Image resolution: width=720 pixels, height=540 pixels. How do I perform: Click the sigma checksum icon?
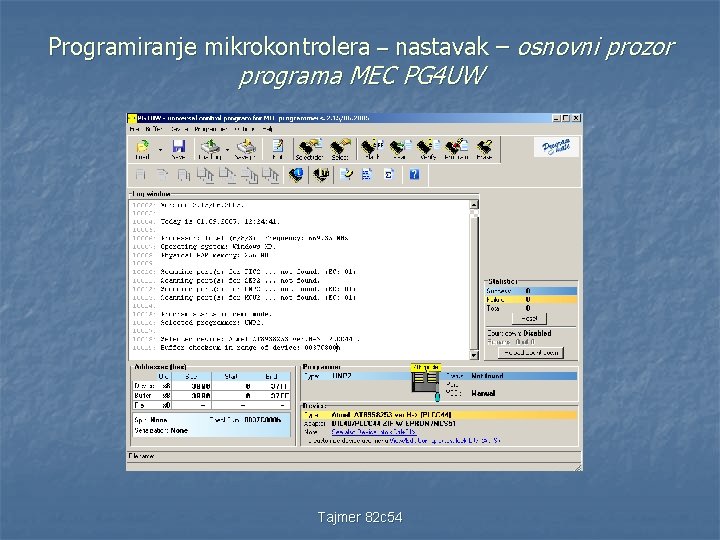(x=388, y=175)
